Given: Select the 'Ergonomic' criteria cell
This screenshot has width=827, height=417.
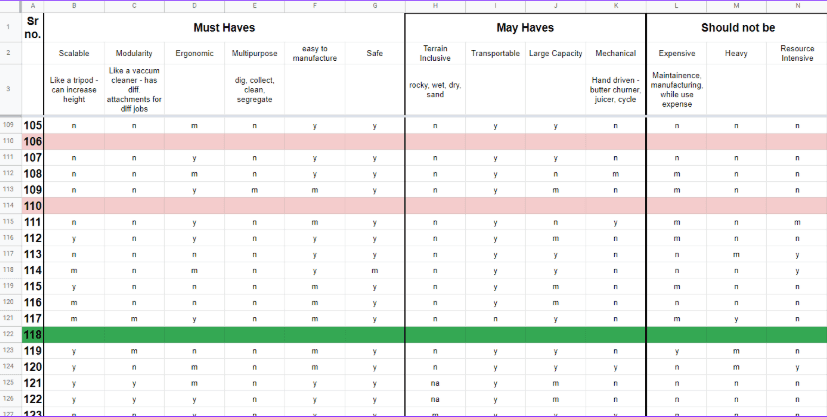Looking at the screenshot, I should point(194,53).
